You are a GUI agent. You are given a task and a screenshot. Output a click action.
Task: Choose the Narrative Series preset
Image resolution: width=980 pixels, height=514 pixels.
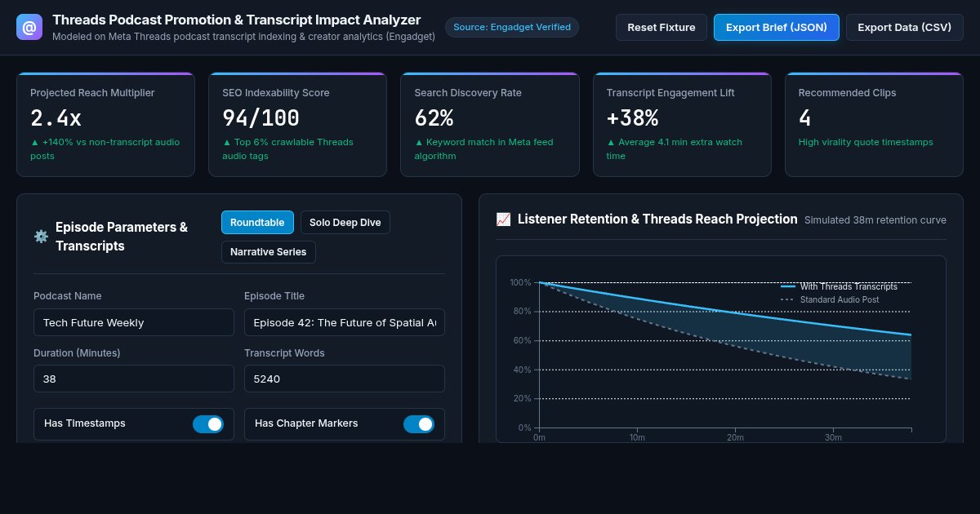coord(269,252)
